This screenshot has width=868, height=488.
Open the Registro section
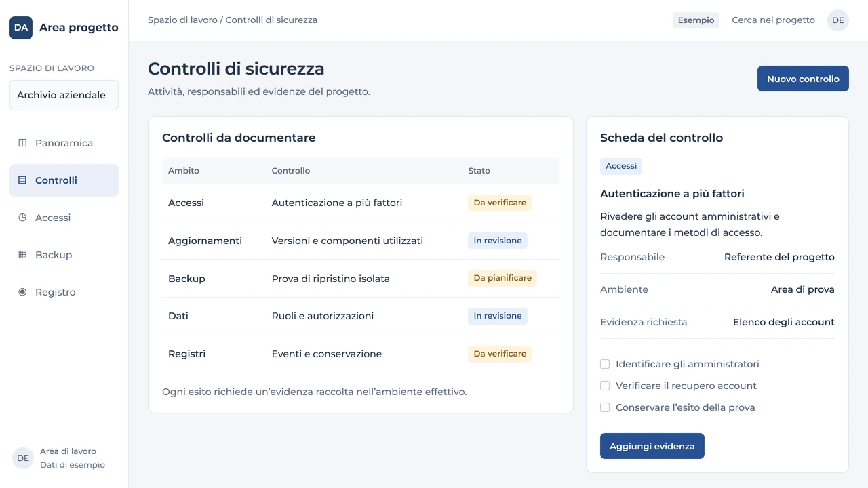tap(64, 292)
